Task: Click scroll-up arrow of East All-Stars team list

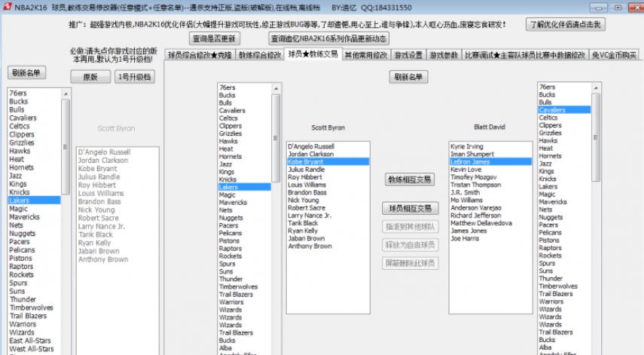Action: pos(66,94)
